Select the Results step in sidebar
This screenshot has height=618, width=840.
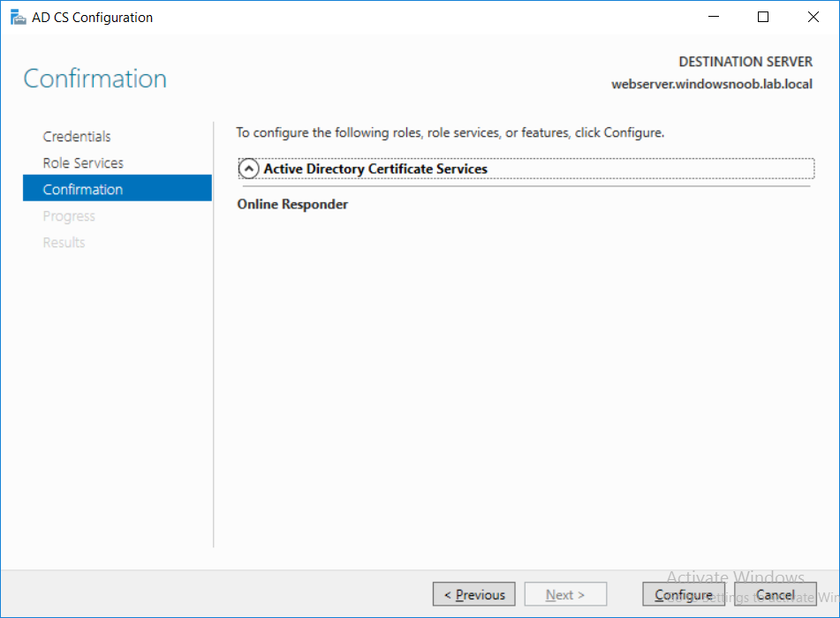pos(64,242)
